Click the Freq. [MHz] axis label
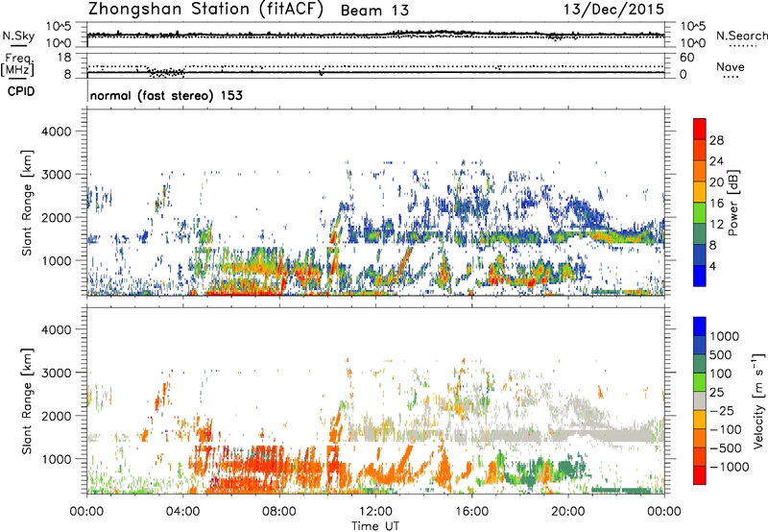768x532 pixels. coord(17,64)
